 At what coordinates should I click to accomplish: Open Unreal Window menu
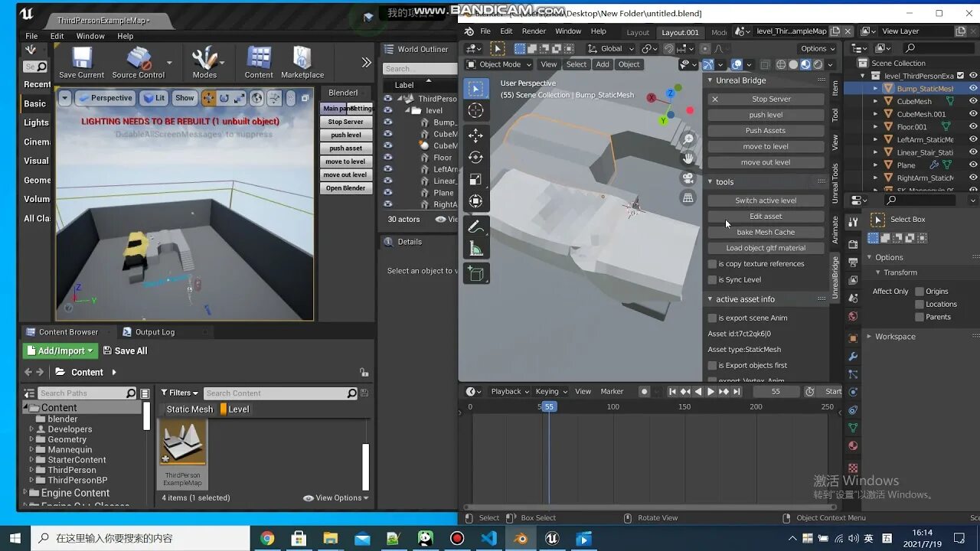pos(90,36)
